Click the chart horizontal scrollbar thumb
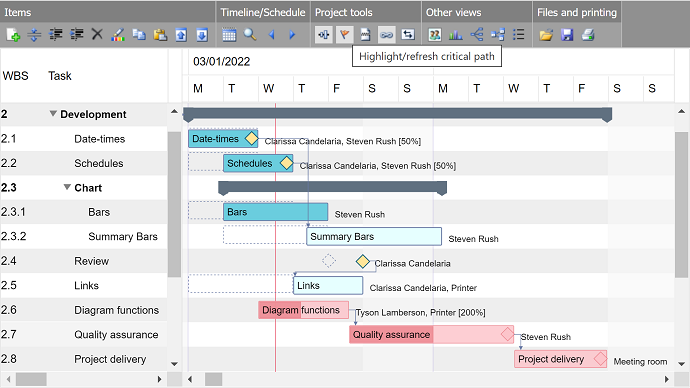 click(213, 379)
